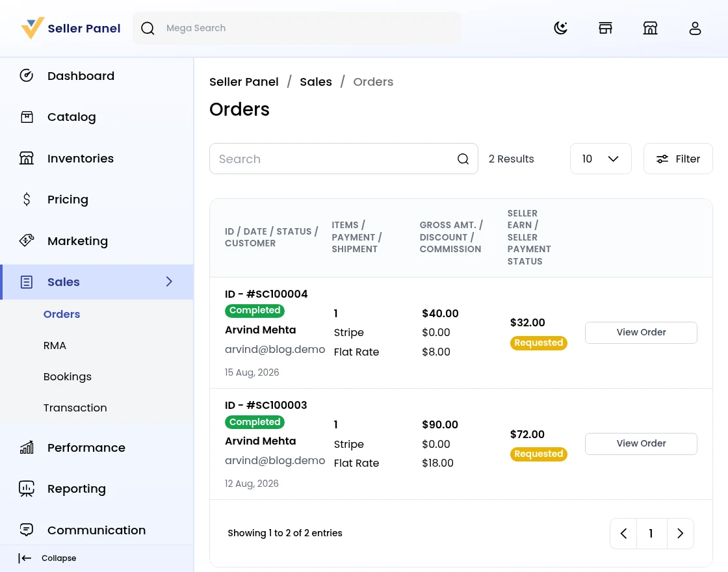Select RMA submenu item
This screenshot has width=728, height=572.
pyautogui.click(x=55, y=345)
